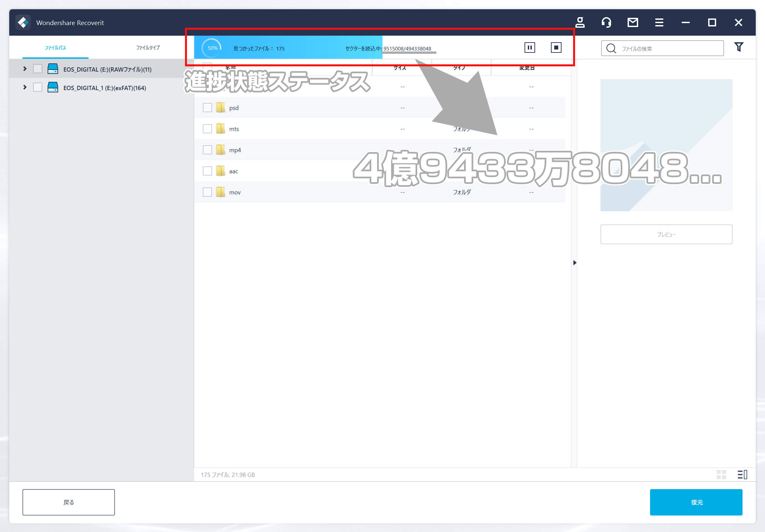This screenshot has height=532, width=765.
Task: Tick the aac folder checkbox
Action: point(207,171)
